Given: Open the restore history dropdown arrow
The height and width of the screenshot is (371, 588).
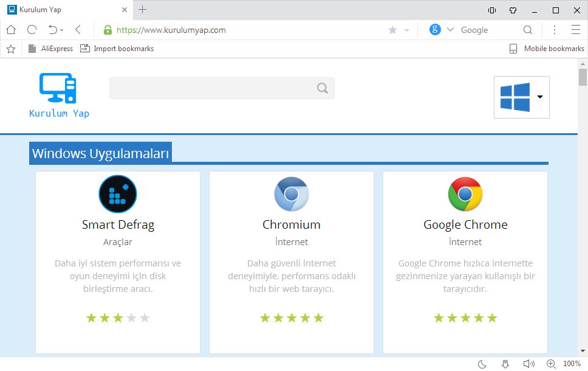Looking at the screenshot, I should point(62,30).
